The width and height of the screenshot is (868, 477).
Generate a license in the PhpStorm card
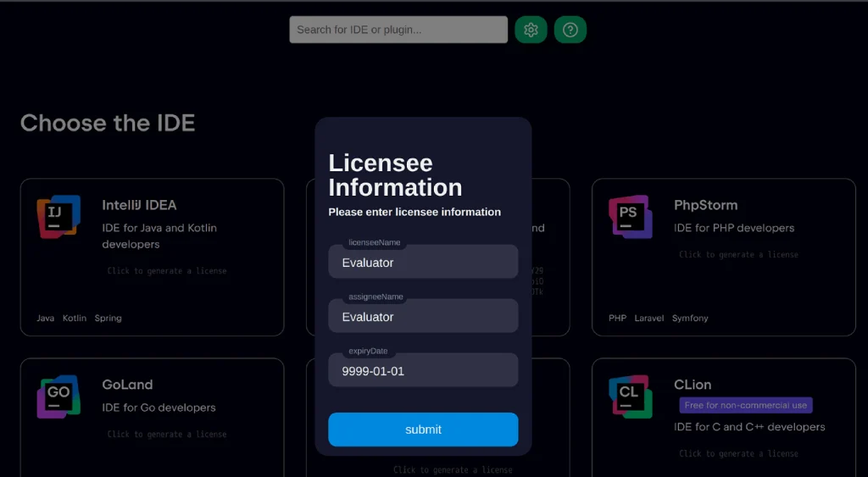[738, 254]
